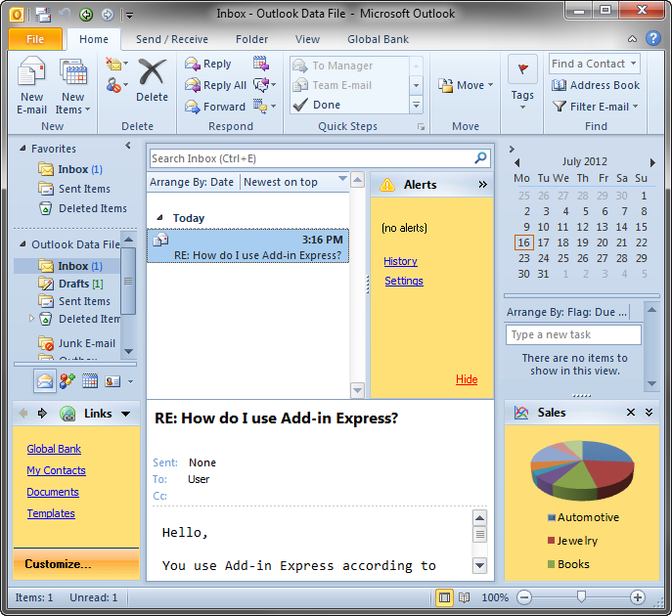Click the Back arrow in quick access toolbar
672x616 pixels.
pos(86,15)
